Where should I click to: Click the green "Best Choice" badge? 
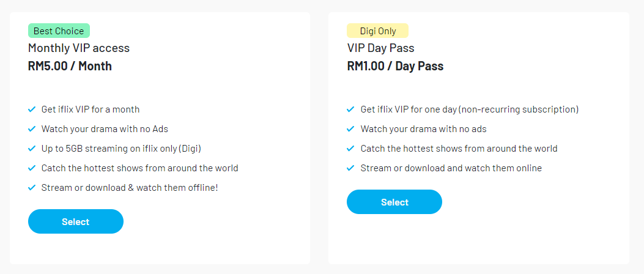click(59, 31)
